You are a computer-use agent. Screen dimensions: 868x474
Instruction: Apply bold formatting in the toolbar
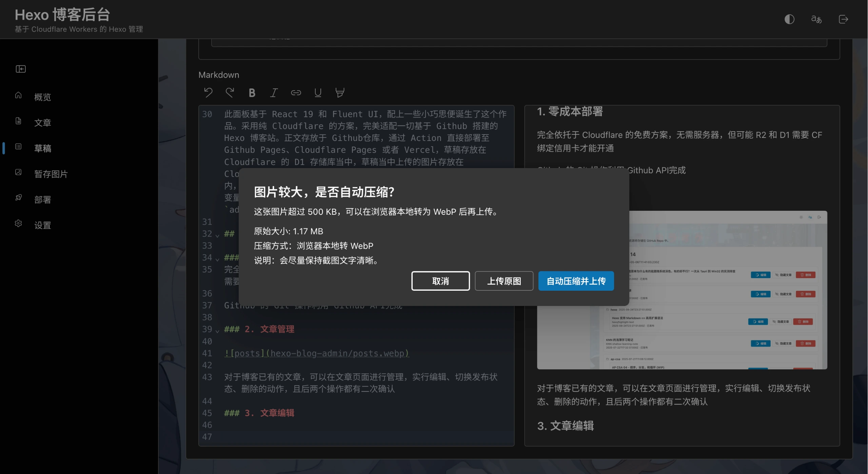[252, 92]
